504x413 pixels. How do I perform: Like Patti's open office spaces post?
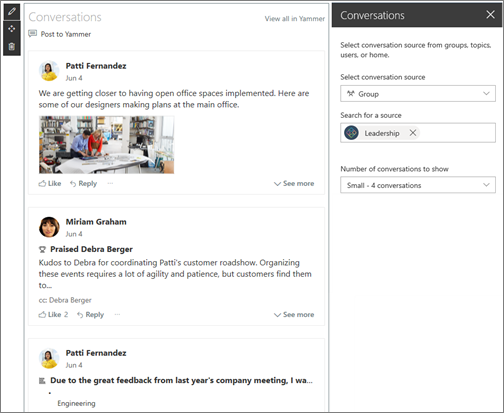pos(50,184)
